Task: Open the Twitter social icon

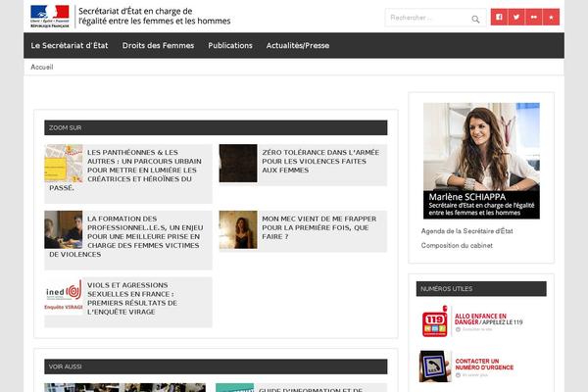Action: coord(516,18)
